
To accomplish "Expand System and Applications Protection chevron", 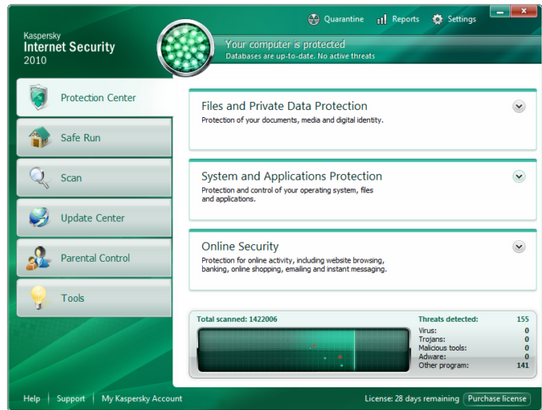I will click(x=519, y=177).
